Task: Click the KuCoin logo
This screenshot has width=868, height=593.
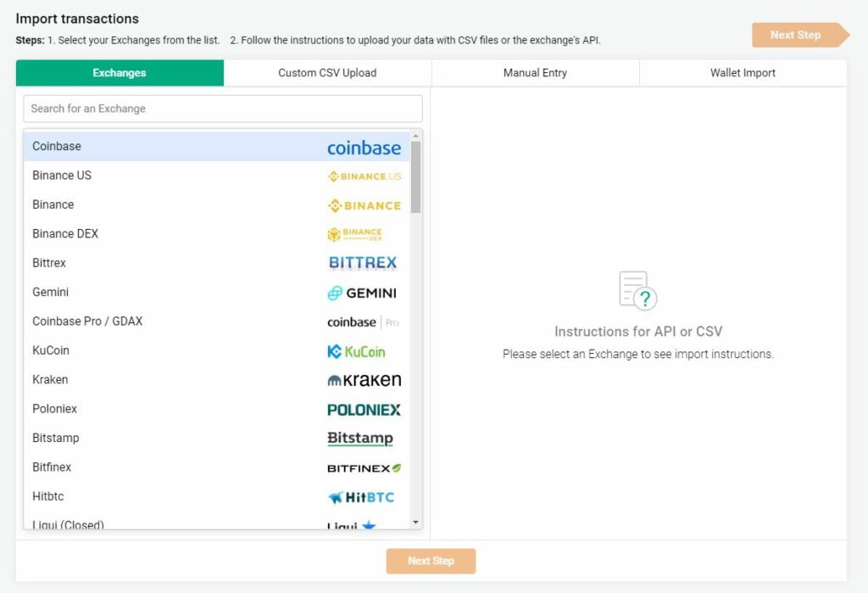Action: click(x=356, y=351)
